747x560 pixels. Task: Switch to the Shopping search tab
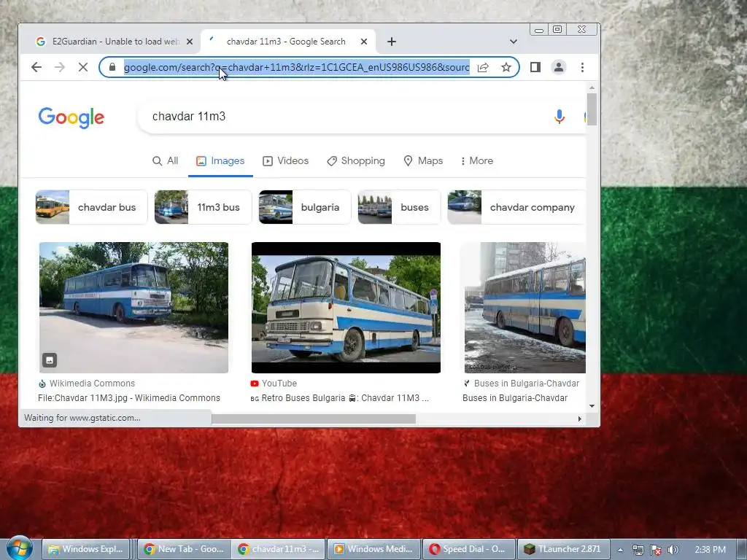click(356, 161)
